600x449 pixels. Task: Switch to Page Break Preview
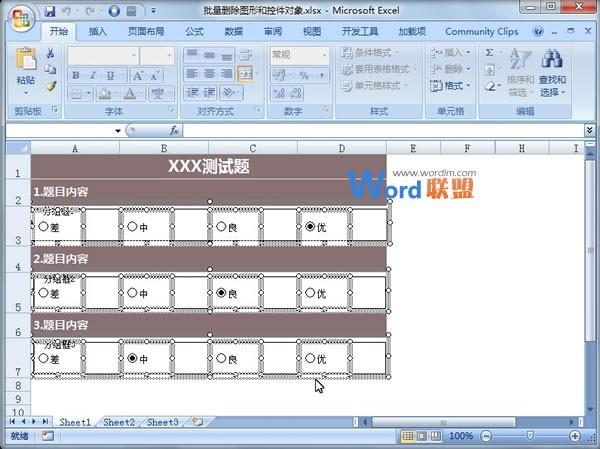(435, 436)
